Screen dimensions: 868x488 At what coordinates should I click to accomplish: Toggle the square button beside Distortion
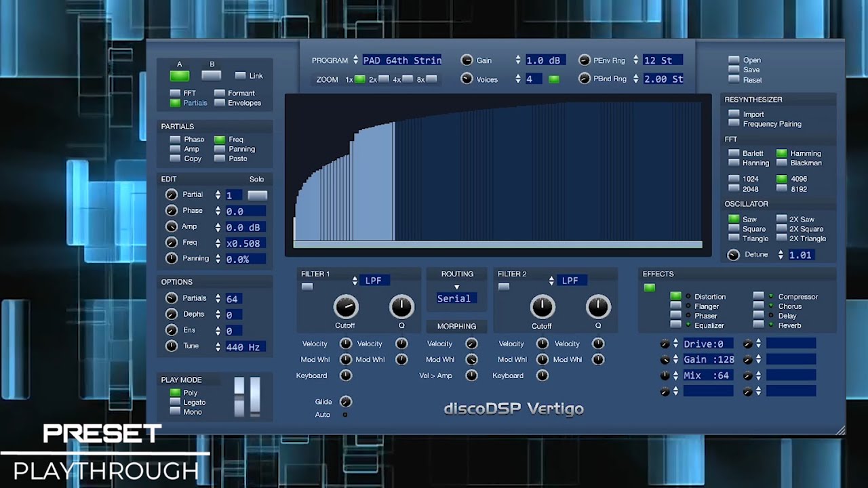pyautogui.click(x=676, y=296)
